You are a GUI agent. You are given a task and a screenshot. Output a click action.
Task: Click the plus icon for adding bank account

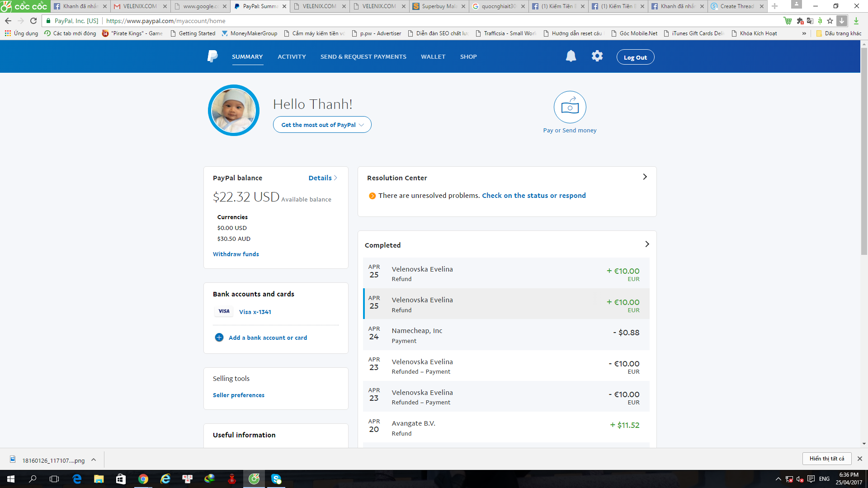point(219,338)
